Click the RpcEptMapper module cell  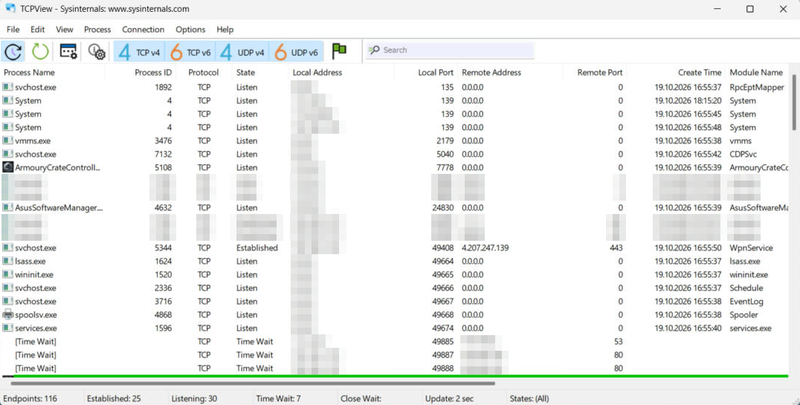757,87
